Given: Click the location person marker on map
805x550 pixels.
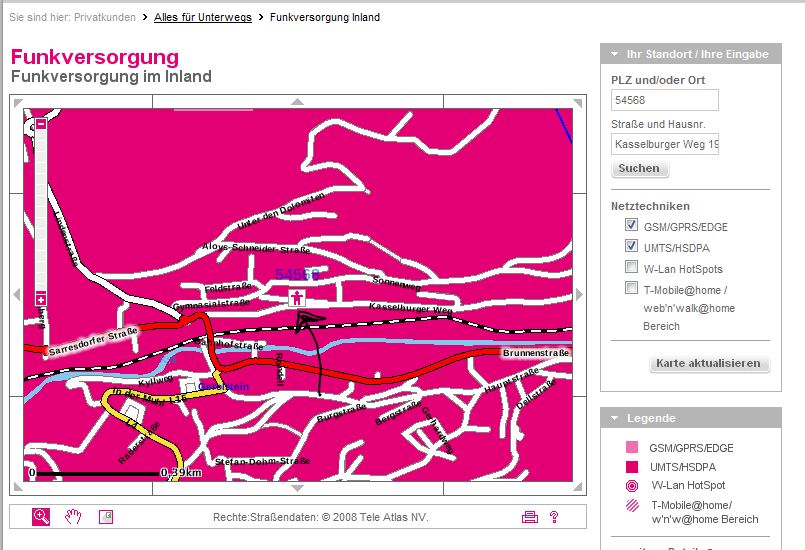Looking at the screenshot, I should pos(297,297).
